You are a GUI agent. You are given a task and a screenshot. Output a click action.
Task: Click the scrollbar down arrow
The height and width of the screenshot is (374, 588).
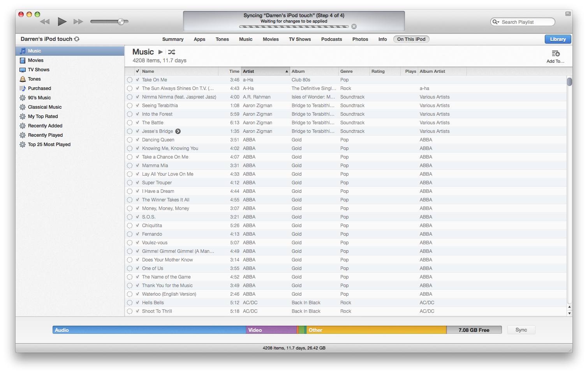point(569,313)
